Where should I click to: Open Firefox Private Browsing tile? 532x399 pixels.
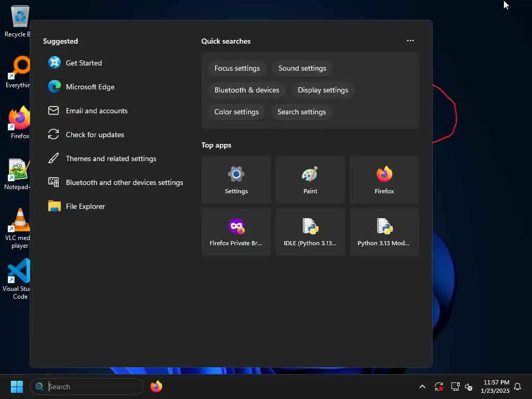pyautogui.click(x=236, y=232)
